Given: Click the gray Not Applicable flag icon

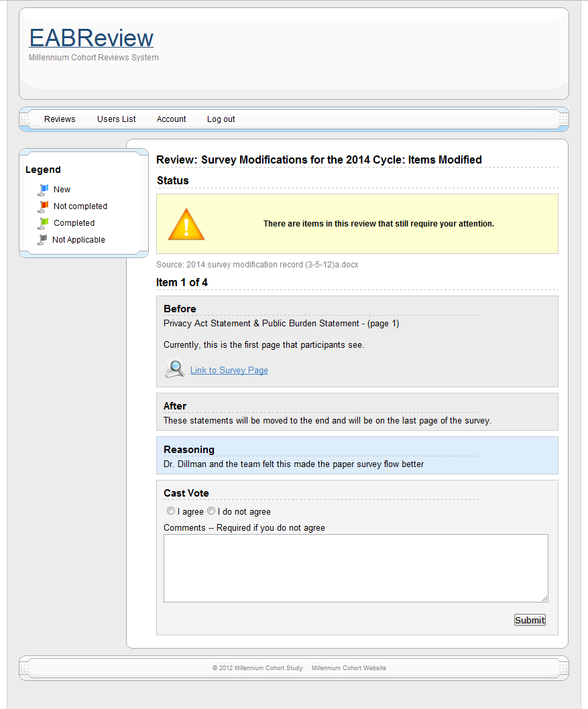Looking at the screenshot, I should click(42, 240).
